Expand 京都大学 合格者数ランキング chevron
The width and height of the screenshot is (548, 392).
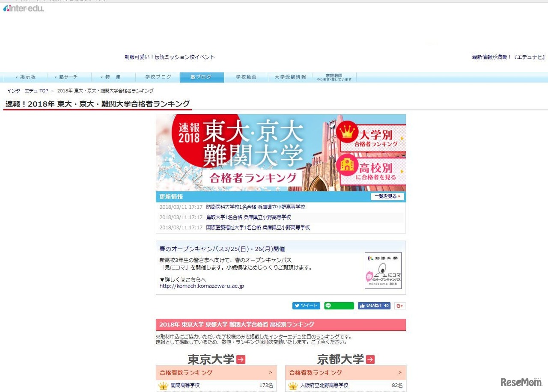click(x=400, y=372)
